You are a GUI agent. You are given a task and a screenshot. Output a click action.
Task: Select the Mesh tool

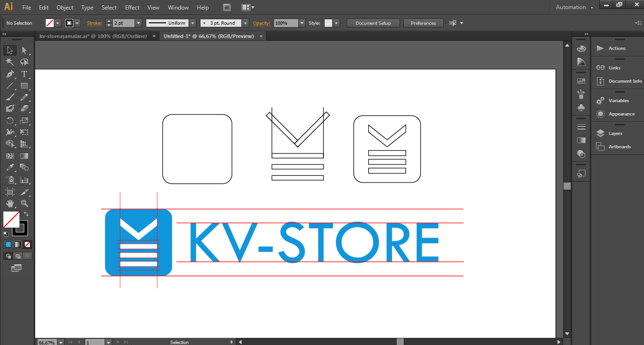click(10, 156)
